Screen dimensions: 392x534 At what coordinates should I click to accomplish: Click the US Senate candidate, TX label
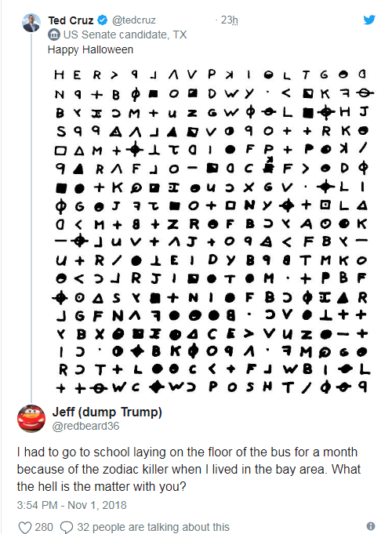[x=125, y=35]
